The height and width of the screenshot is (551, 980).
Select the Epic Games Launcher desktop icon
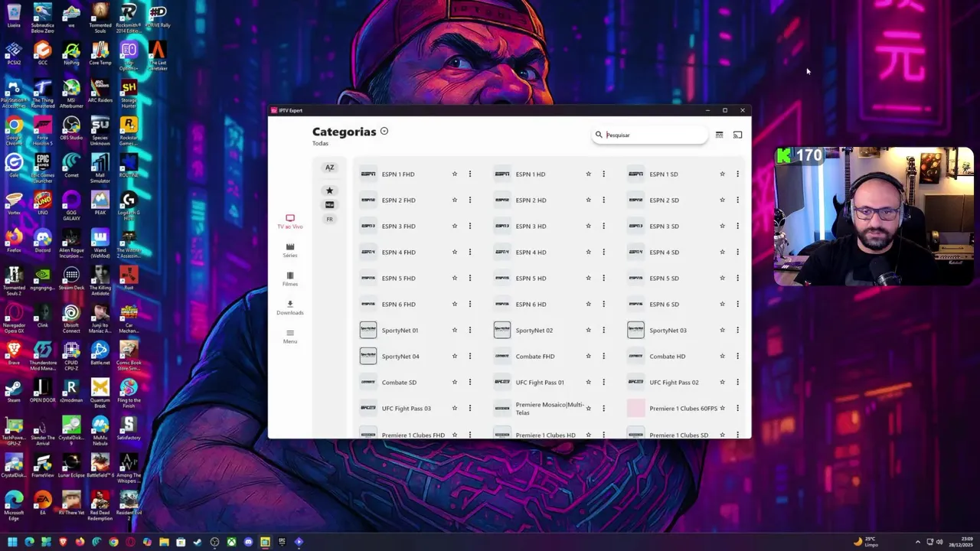tap(43, 167)
